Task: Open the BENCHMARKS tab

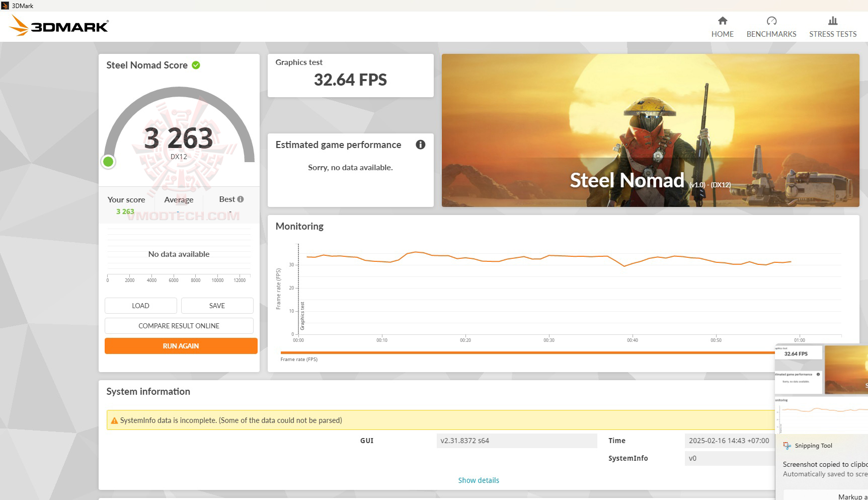Action: [x=771, y=27]
